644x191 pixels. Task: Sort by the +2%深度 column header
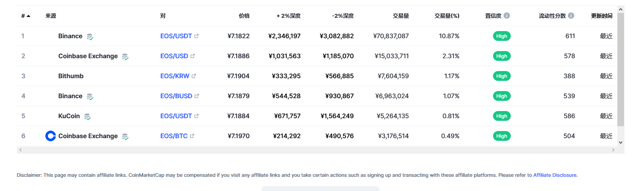click(x=289, y=16)
